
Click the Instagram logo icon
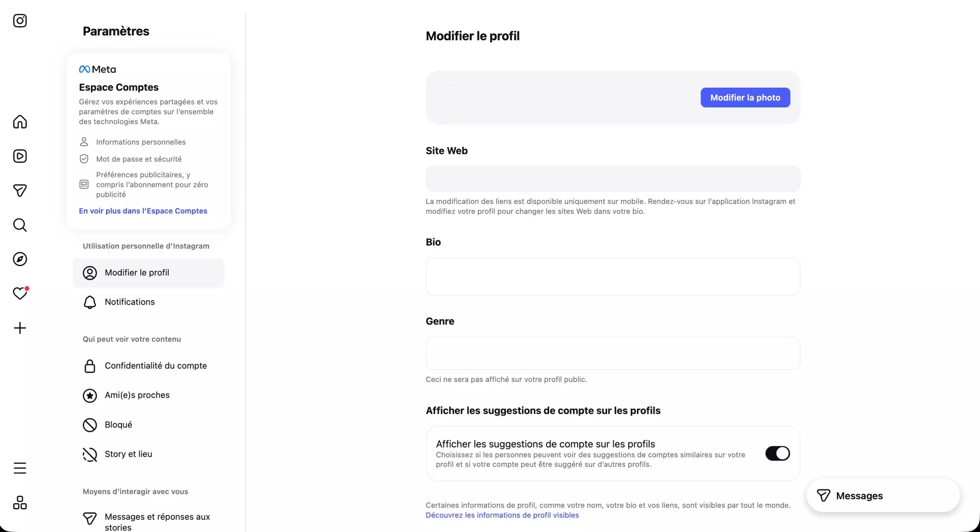[x=20, y=21]
